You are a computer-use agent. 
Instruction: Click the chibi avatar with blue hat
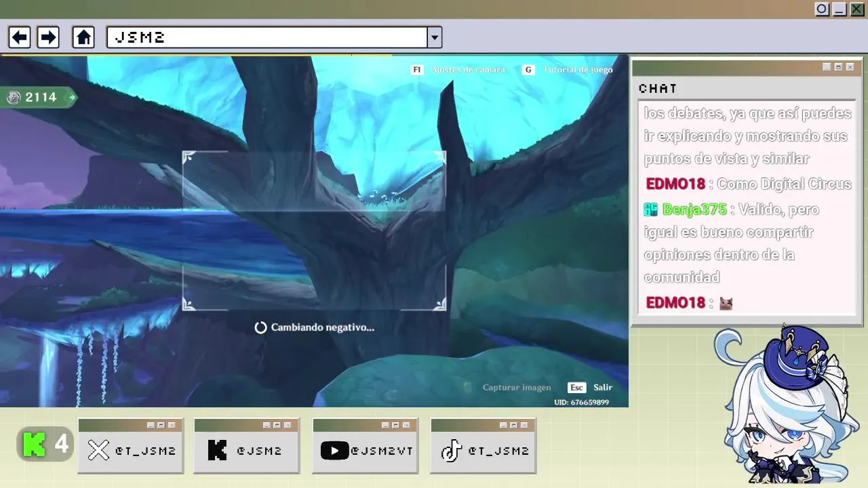click(x=787, y=404)
